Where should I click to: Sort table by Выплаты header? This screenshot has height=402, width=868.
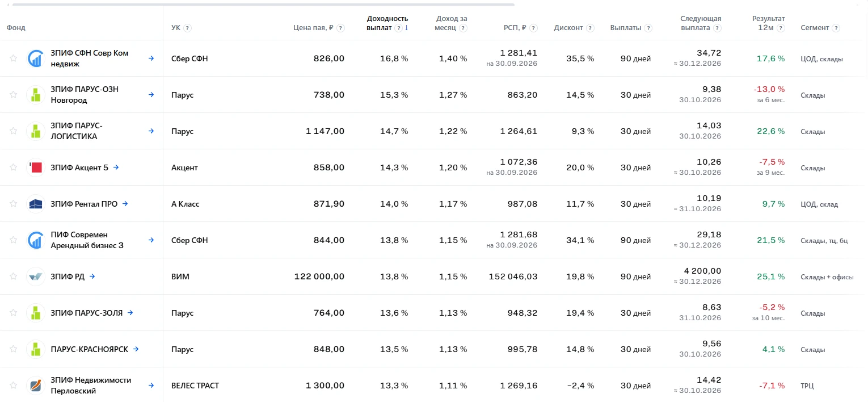[626, 28]
